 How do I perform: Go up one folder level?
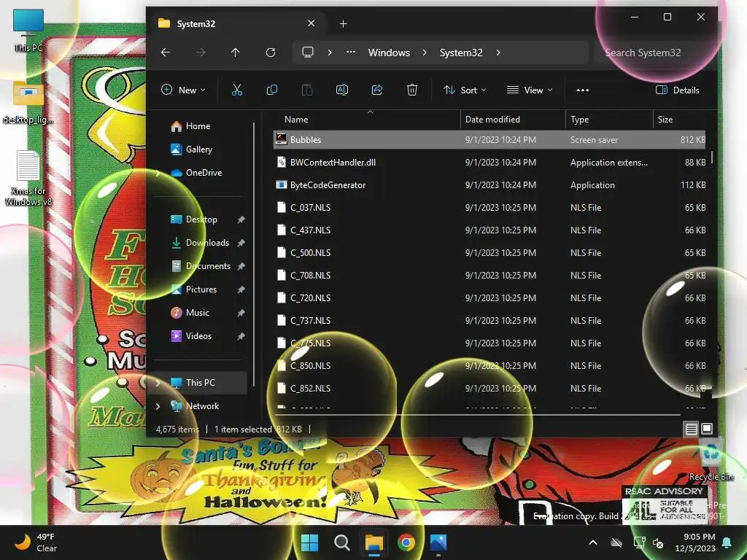click(236, 52)
